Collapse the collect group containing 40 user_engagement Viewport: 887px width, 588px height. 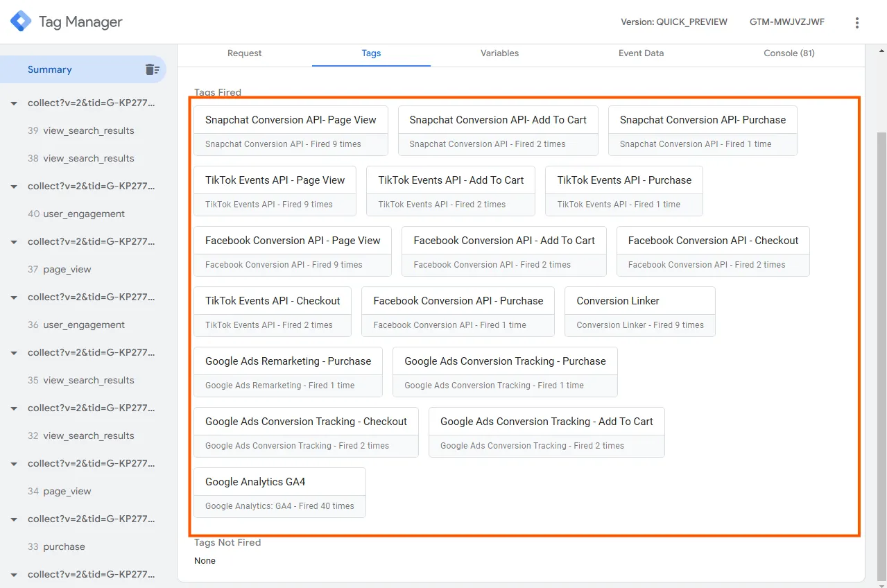[x=14, y=187]
